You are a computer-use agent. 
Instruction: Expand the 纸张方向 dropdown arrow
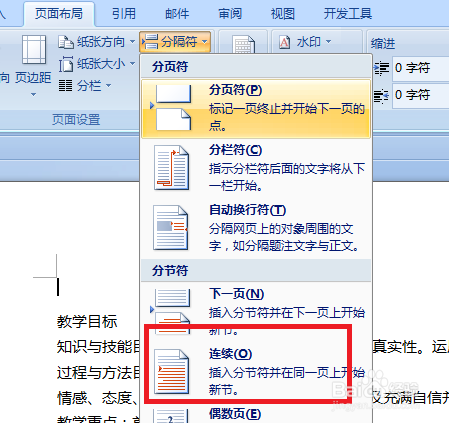[132, 42]
